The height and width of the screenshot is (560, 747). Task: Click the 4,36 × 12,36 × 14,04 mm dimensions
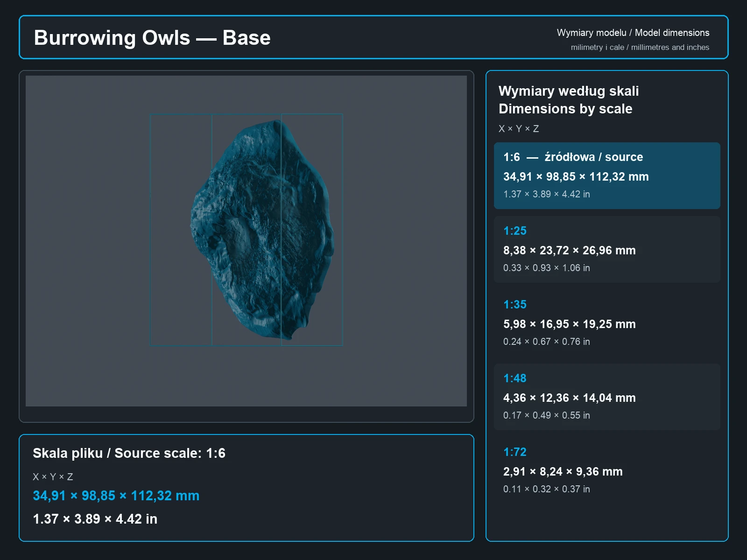pos(570,398)
